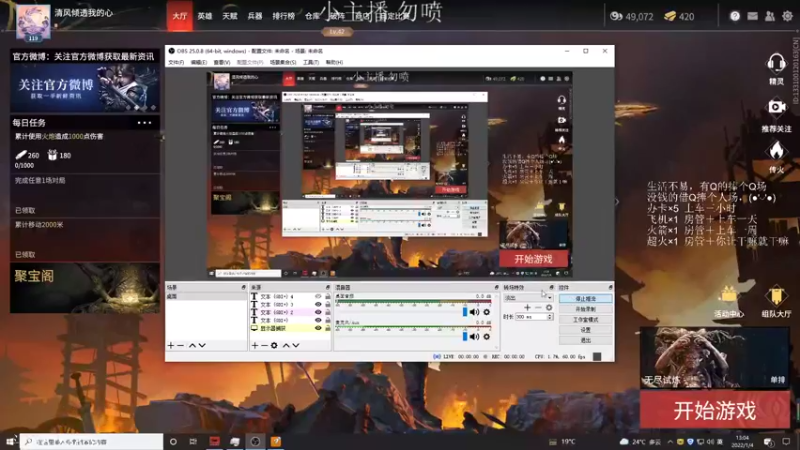Image resolution: width=800 pixels, height=450 pixels.
Task: Open the 传火 flame icon
Action: tap(776, 151)
